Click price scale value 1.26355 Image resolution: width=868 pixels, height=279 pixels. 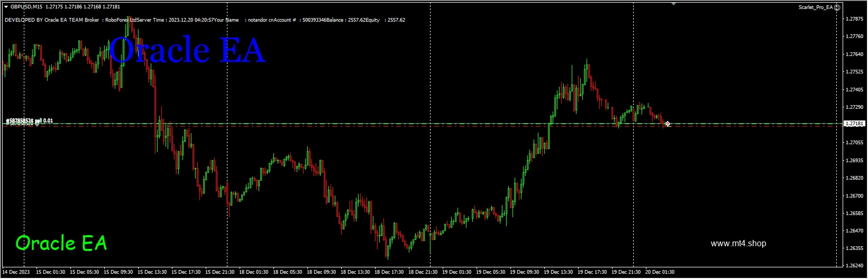(x=855, y=248)
